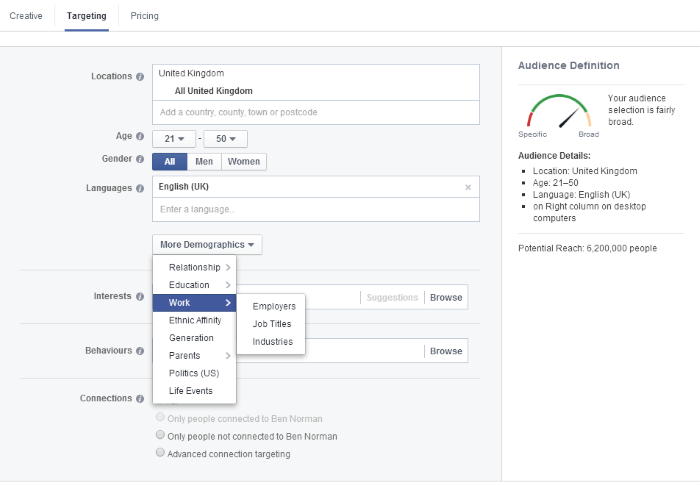Click the Audience Definition heading

coord(569,66)
